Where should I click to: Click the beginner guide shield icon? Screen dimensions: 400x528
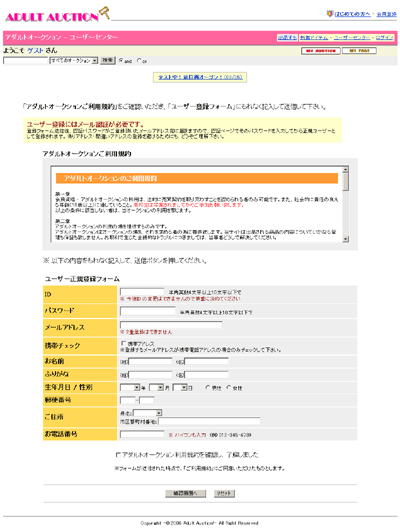pos(330,14)
